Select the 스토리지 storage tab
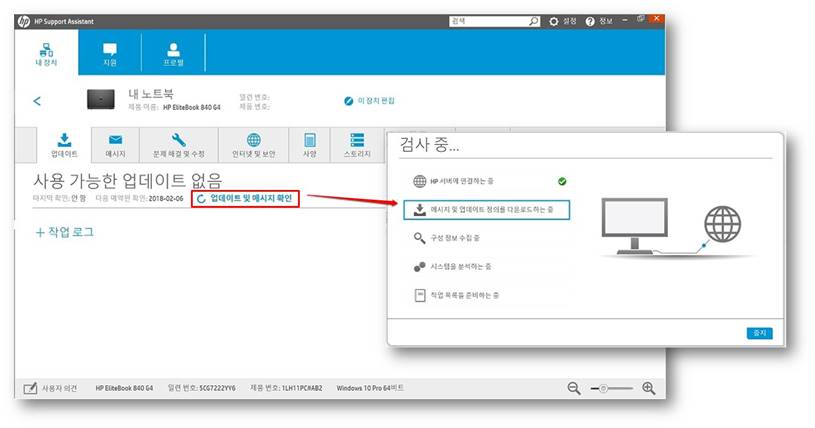 357,145
